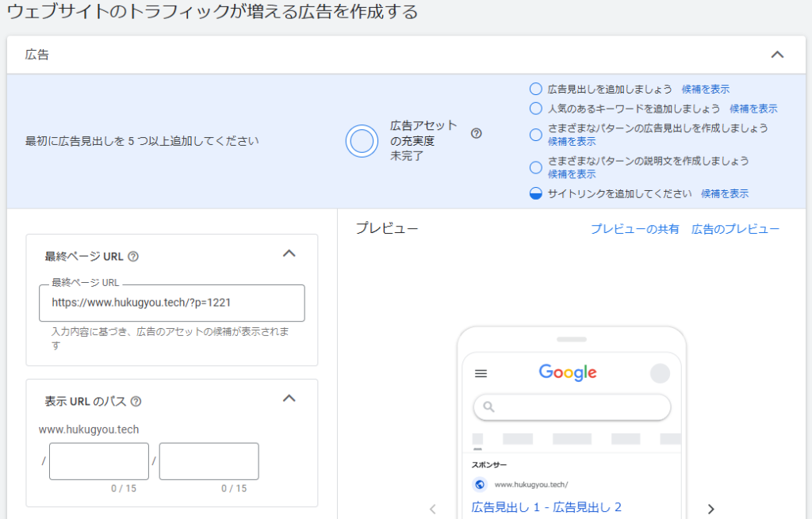Click the Google logo in phone preview
812x519 pixels.
(567, 373)
